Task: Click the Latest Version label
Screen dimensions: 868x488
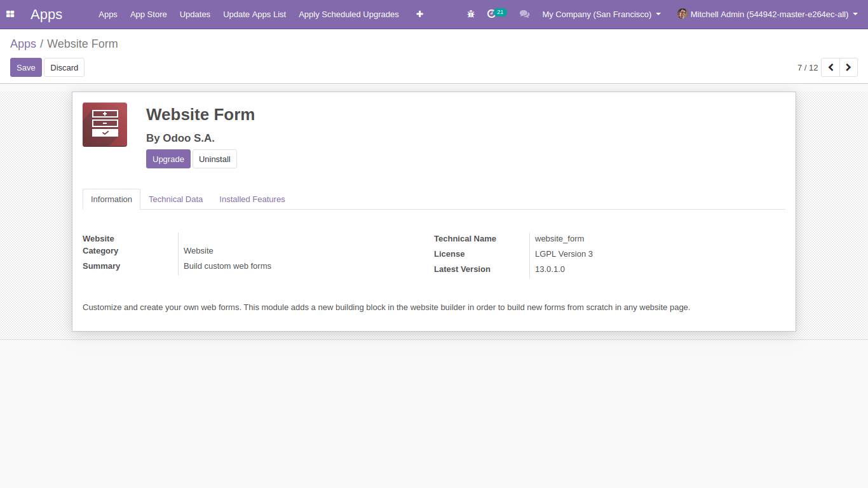Action: [462, 269]
